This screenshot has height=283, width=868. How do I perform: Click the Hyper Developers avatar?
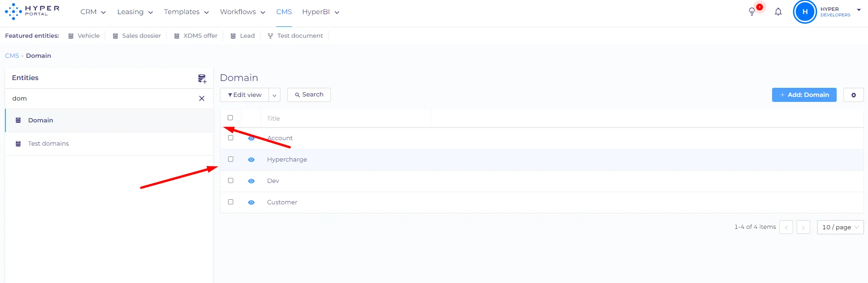tap(805, 12)
